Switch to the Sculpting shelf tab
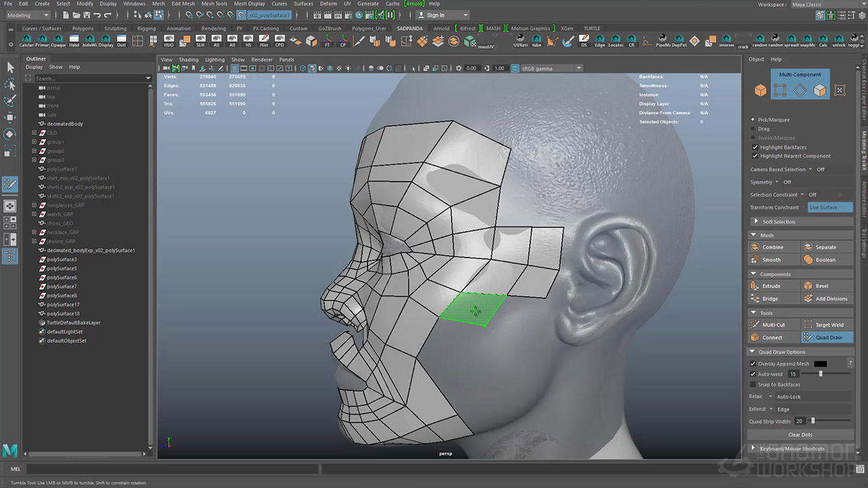Viewport: 868px width, 488px height. 115,28
